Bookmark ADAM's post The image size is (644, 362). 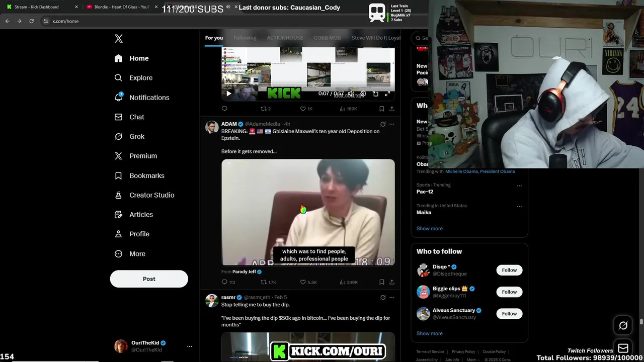coord(382,282)
